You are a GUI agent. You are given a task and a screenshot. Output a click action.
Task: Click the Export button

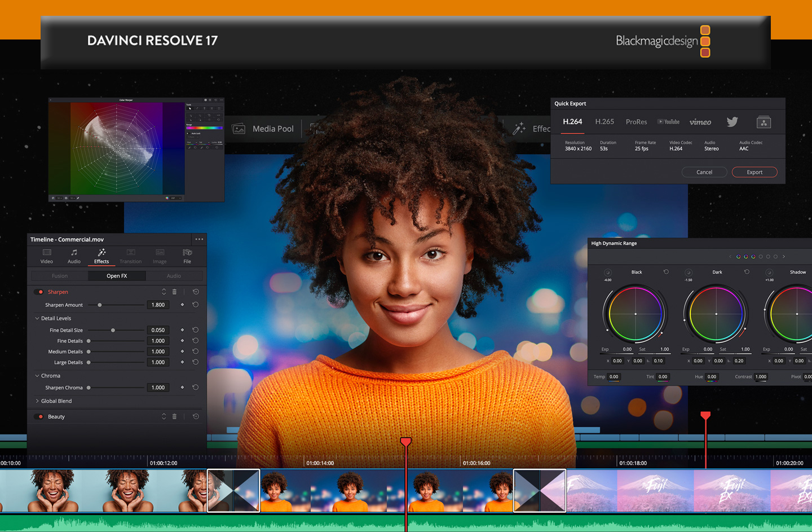[754, 172]
